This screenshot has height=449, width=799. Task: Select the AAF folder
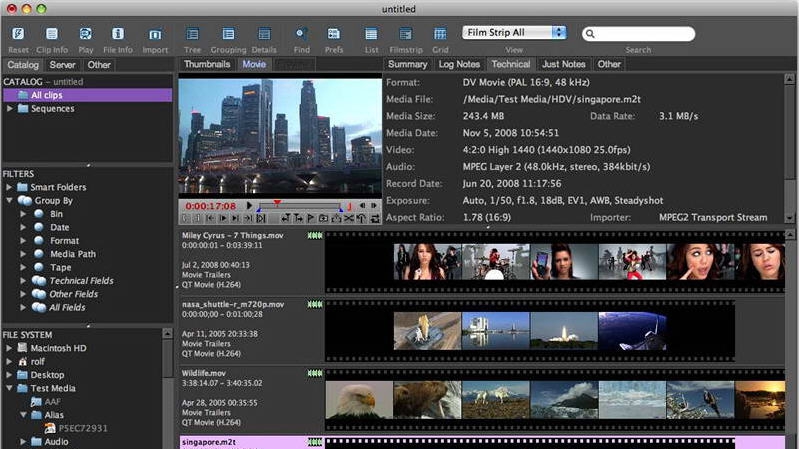(52, 402)
